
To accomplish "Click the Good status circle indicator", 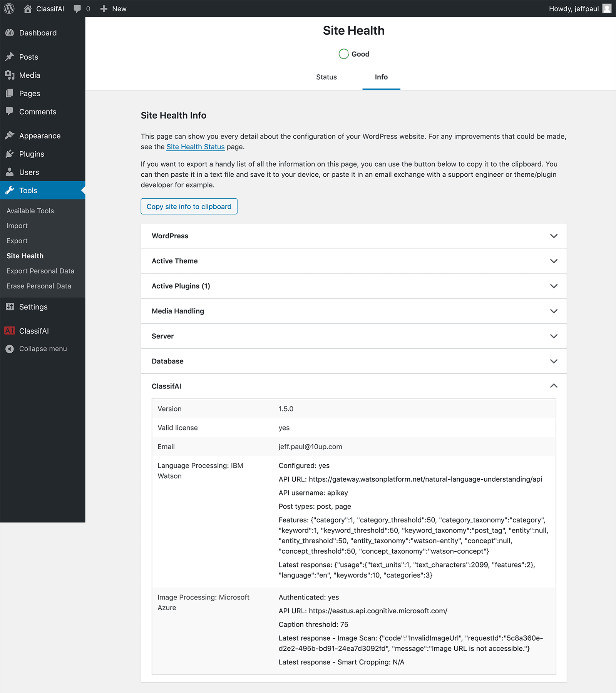I will click(343, 54).
